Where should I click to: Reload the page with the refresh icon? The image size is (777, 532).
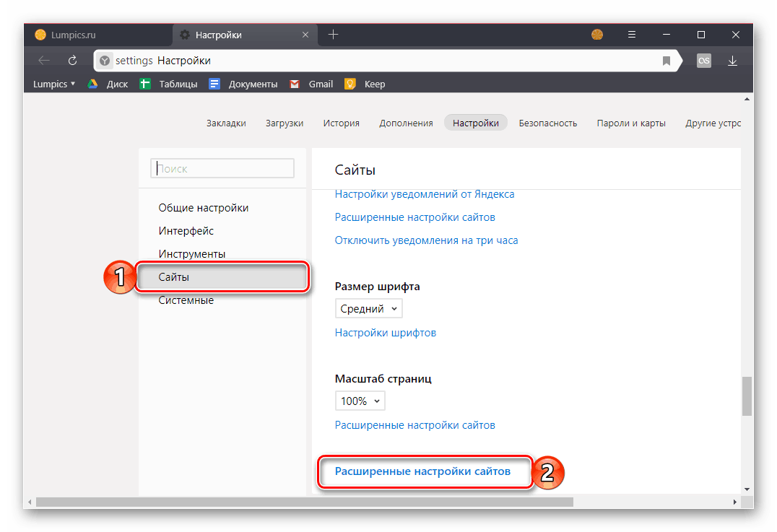(72, 61)
